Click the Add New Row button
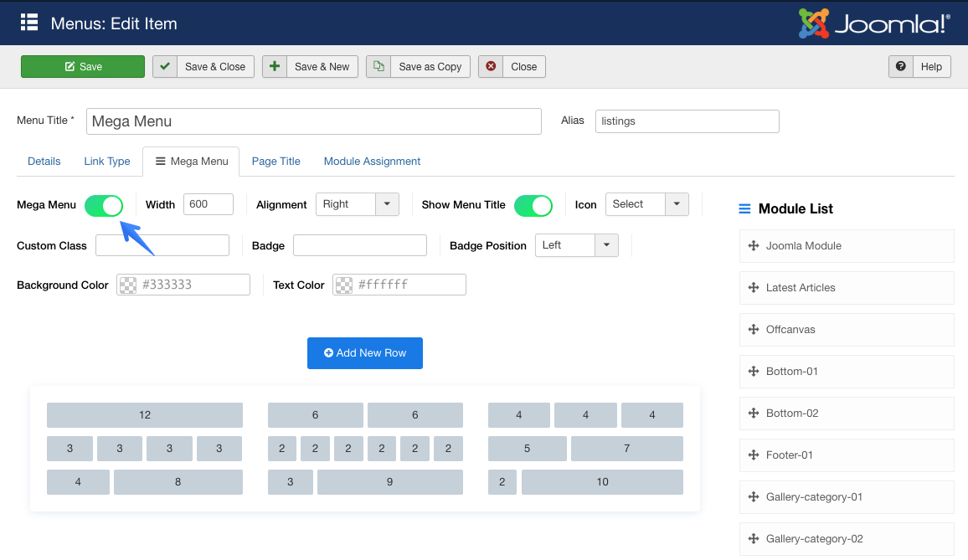 (365, 353)
